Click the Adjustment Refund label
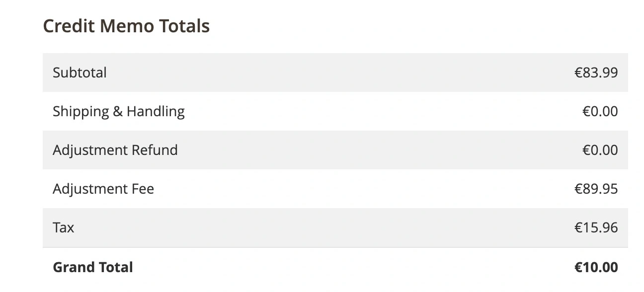Screen dimensions: 644x292 tap(115, 150)
